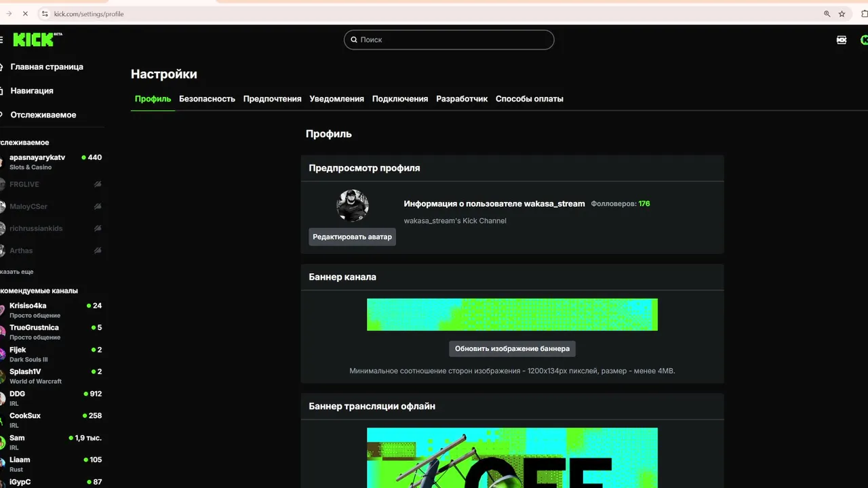
Task: Switch to the Уведомления tab
Action: pos(336,99)
